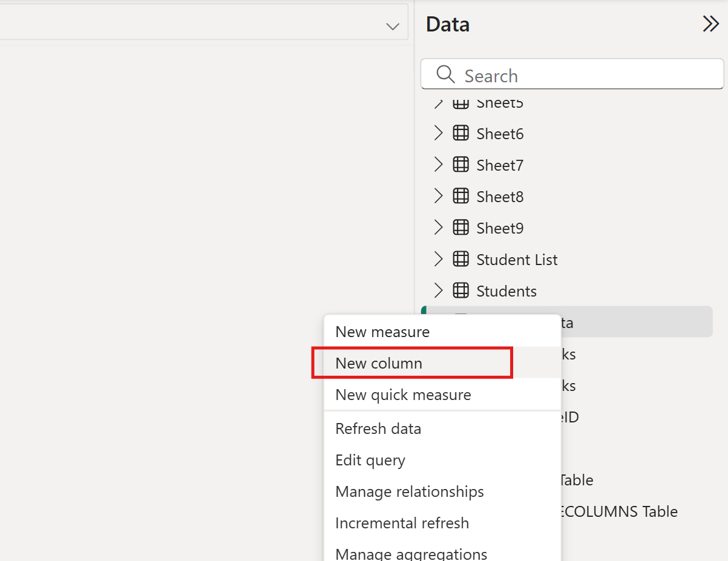This screenshot has height=561, width=728.
Task: Click the Student List table icon
Action: coord(461,259)
